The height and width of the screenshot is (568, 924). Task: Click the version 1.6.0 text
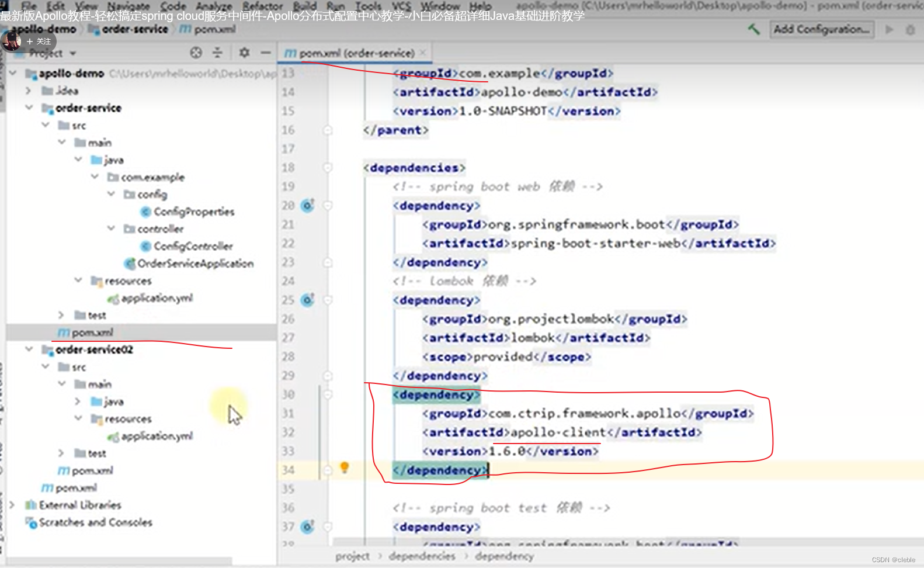(506, 451)
